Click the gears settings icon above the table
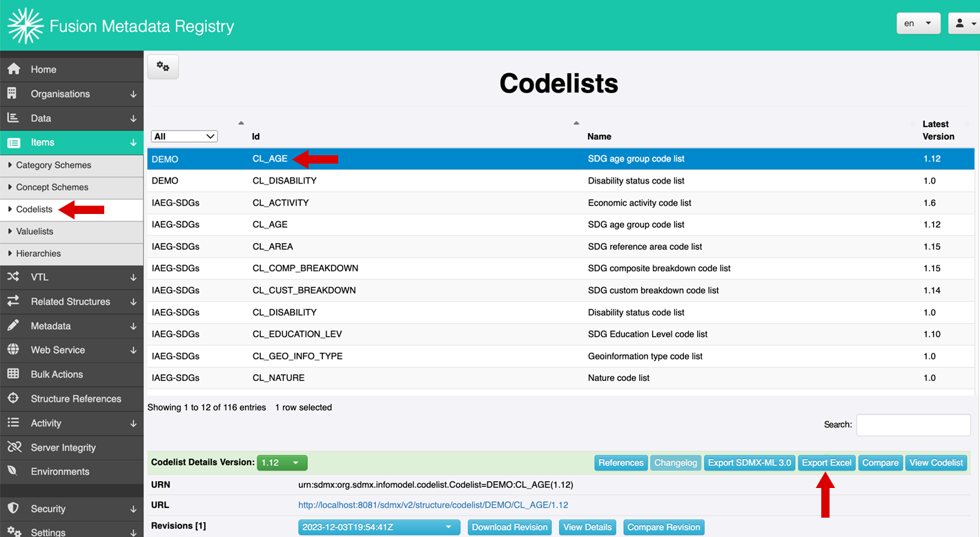This screenshot has width=980, height=537. (x=163, y=67)
